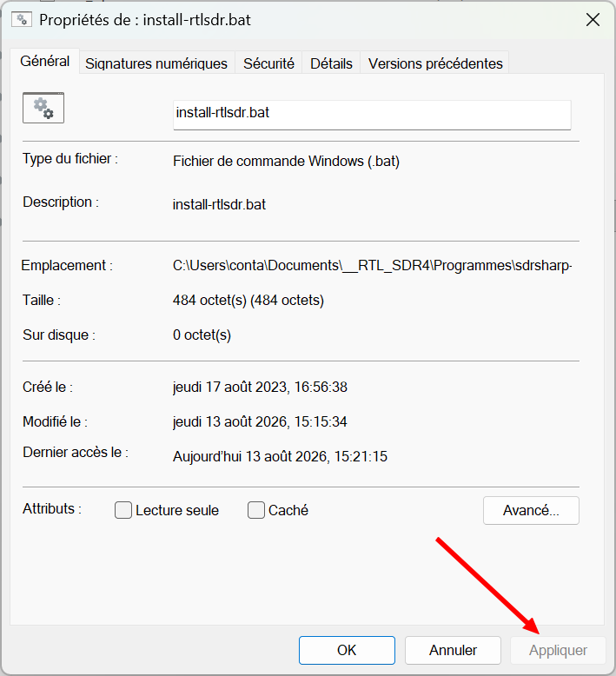Click the file name field install-rtlsdr.bat
Viewport: 616px width, 676px height.
372,115
